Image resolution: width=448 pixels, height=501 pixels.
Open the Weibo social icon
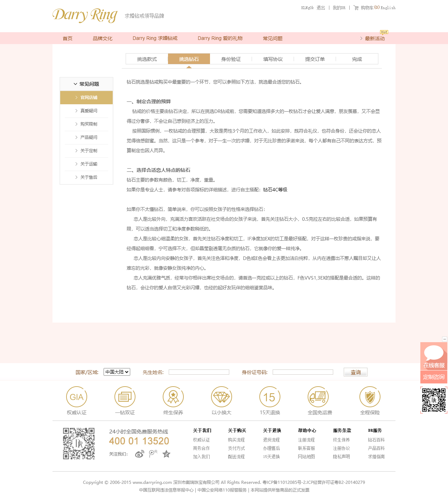coord(140,454)
